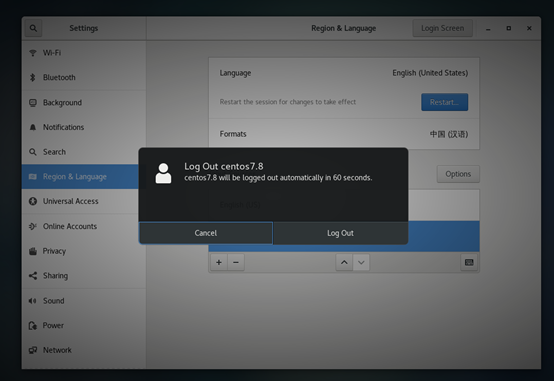
Task: Click the blue Restart button
Action: pos(444,102)
